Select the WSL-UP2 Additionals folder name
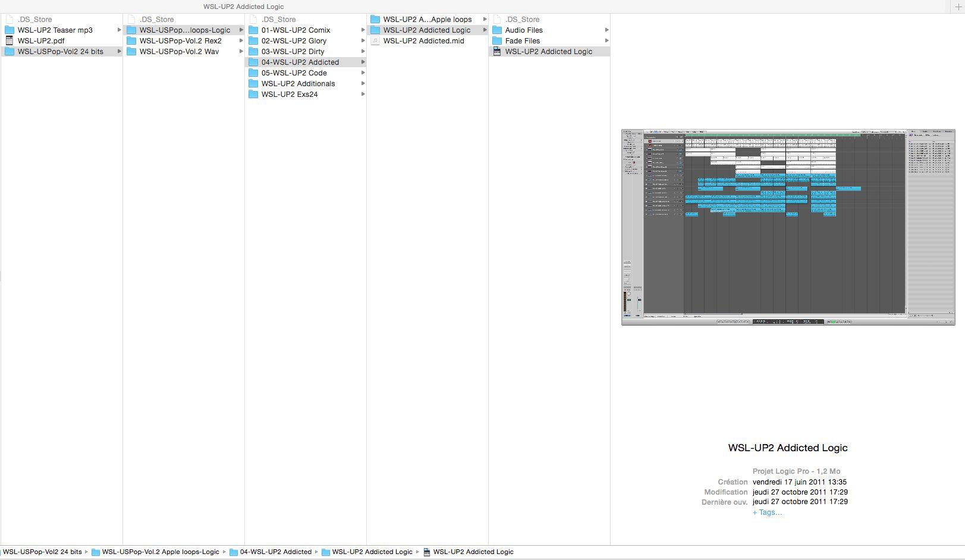 [x=298, y=83]
